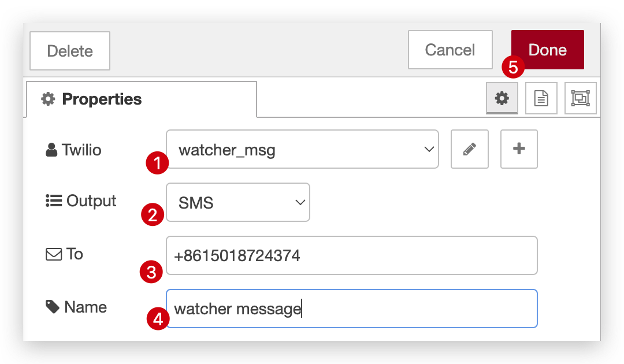Confirm changes with the Done button

coord(548,50)
